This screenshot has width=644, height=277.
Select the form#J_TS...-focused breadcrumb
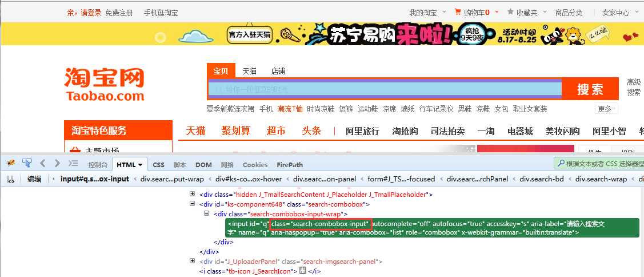click(401, 179)
